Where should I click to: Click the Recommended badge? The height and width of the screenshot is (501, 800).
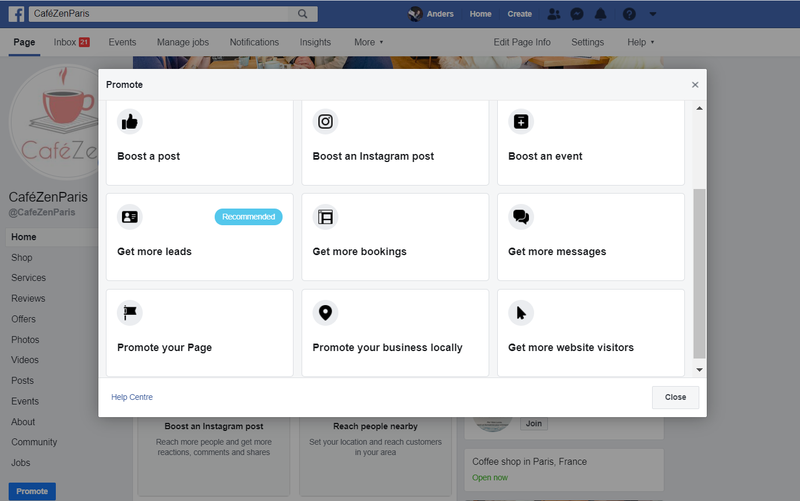[248, 217]
